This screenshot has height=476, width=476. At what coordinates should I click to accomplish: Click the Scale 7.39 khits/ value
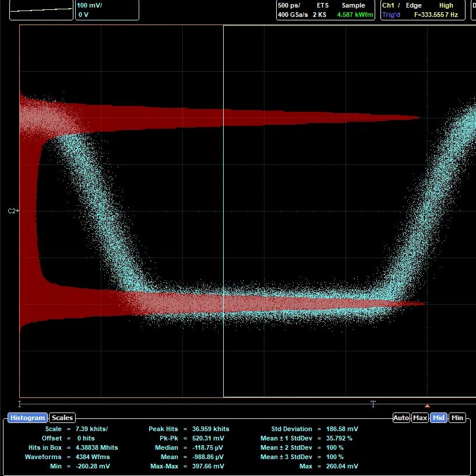[91, 429]
